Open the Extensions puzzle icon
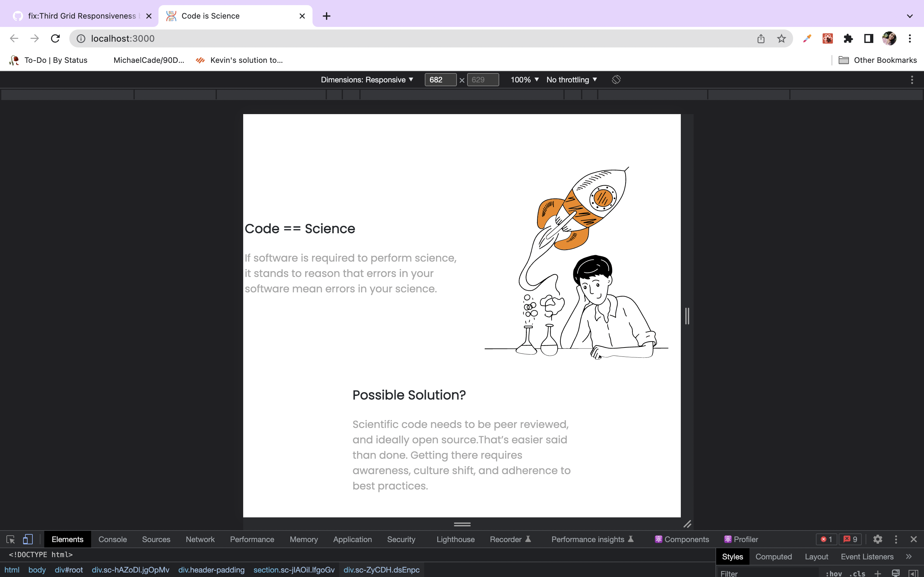This screenshot has height=577, width=924. [848, 38]
